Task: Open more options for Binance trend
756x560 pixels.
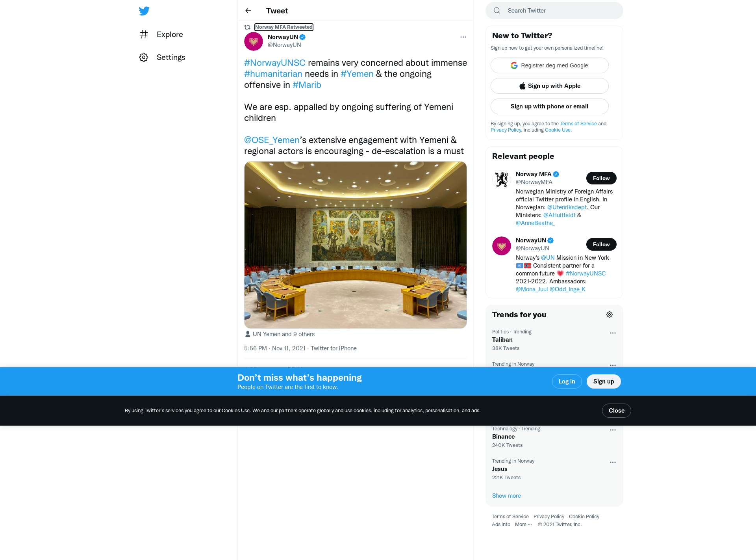Action: tap(613, 430)
